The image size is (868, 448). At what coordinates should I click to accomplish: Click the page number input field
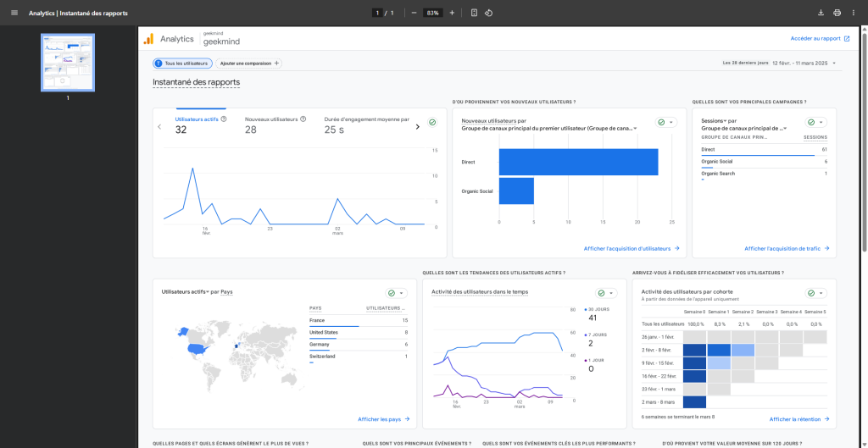(377, 13)
